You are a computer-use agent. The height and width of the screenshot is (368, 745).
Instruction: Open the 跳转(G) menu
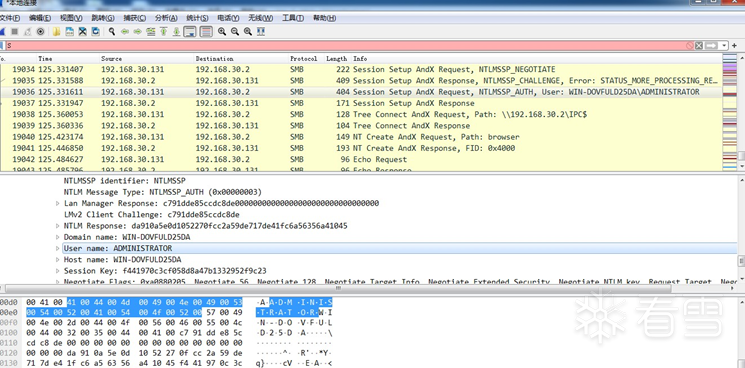(x=103, y=18)
